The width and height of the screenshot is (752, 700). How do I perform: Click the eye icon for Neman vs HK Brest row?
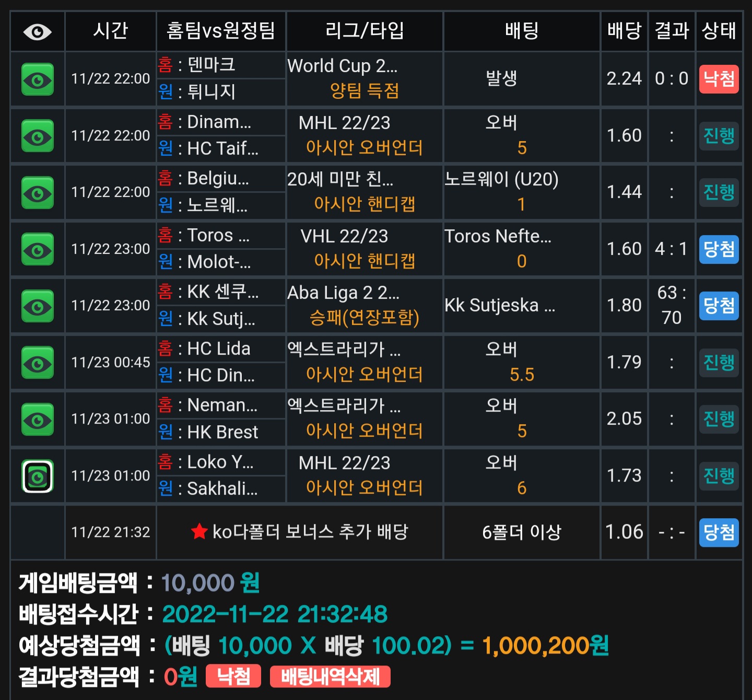click(x=38, y=419)
